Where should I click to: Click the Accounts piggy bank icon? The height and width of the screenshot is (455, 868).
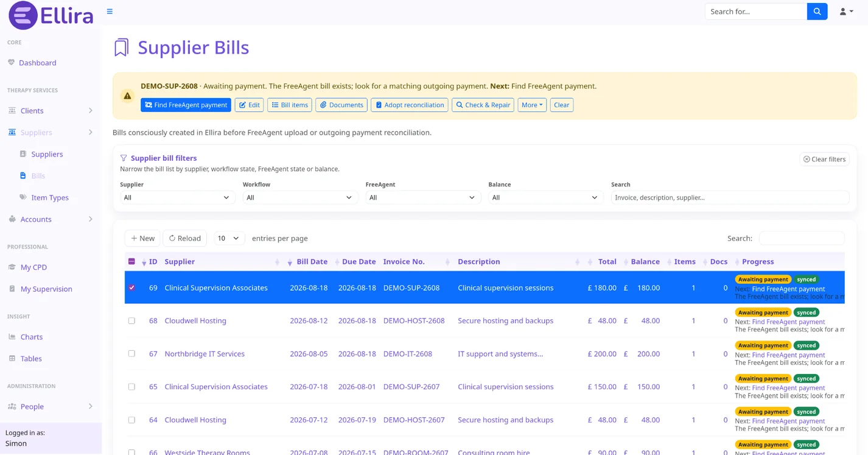12,219
